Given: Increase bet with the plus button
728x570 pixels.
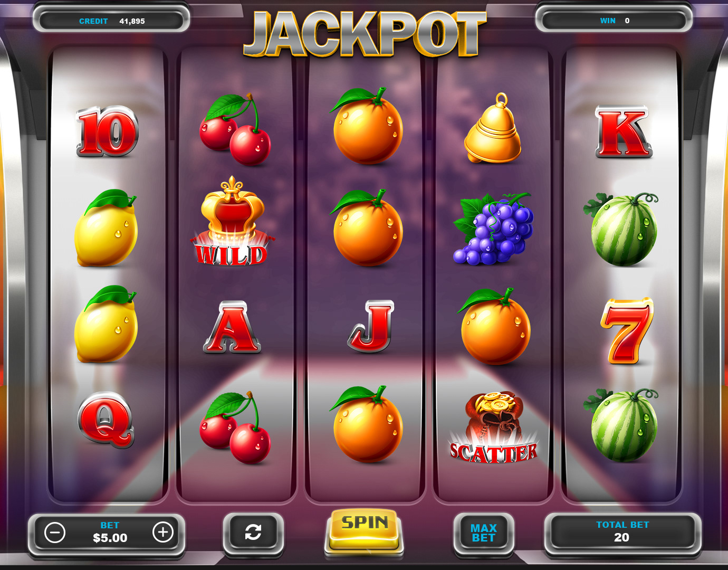Looking at the screenshot, I should (163, 533).
